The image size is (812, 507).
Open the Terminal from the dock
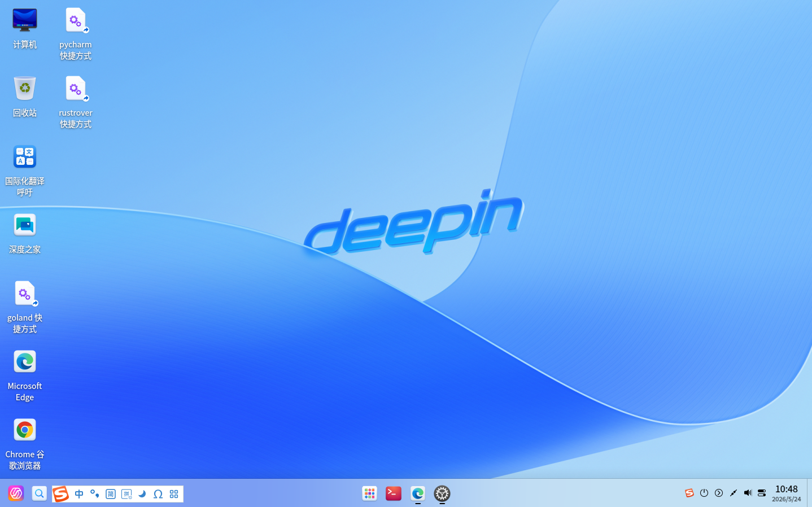(x=394, y=493)
